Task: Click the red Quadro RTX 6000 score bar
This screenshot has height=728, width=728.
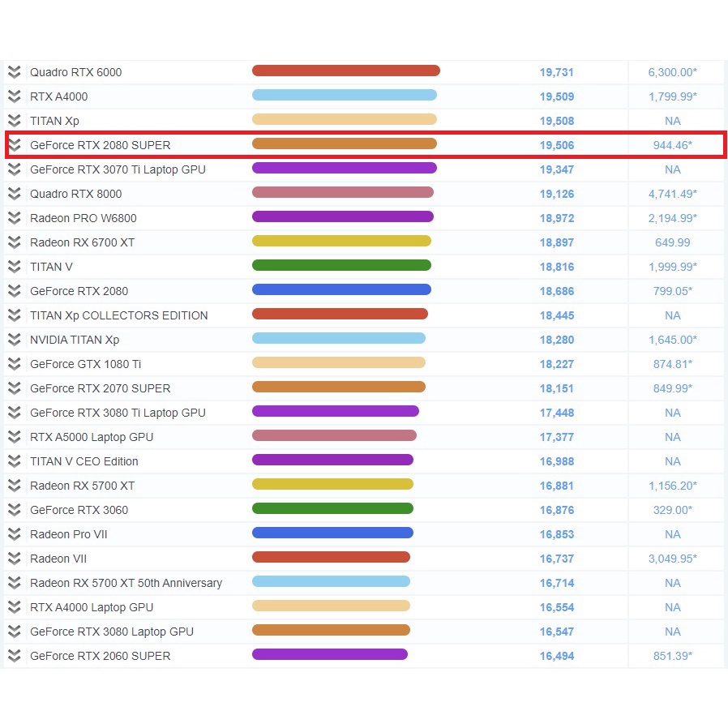Action: pos(346,71)
